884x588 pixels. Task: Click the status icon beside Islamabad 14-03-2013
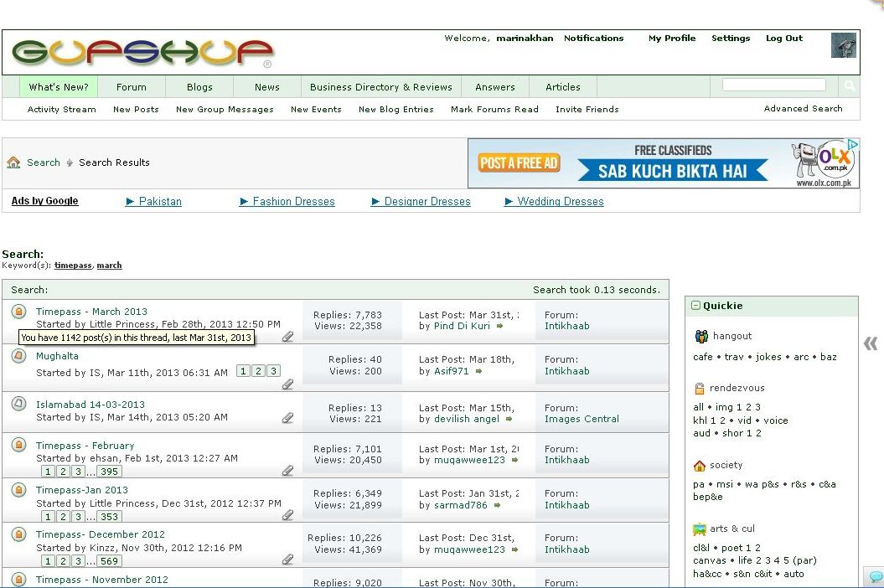[18, 404]
